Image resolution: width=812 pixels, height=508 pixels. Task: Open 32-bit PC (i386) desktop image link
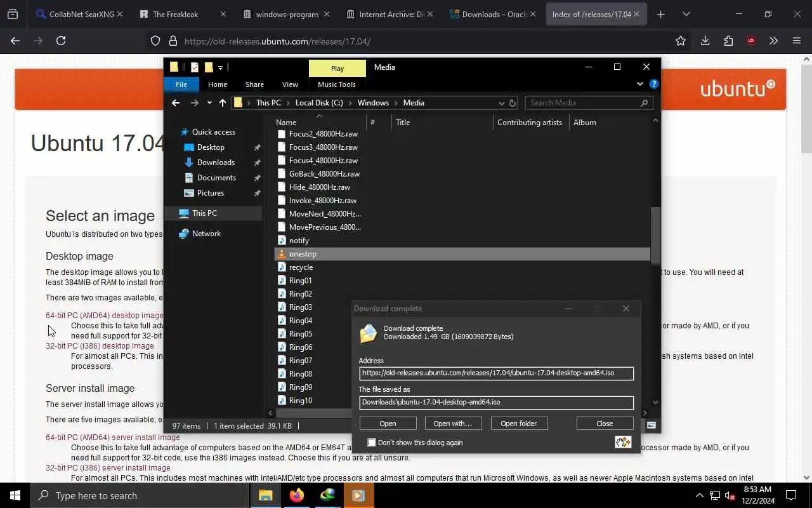point(100,346)
